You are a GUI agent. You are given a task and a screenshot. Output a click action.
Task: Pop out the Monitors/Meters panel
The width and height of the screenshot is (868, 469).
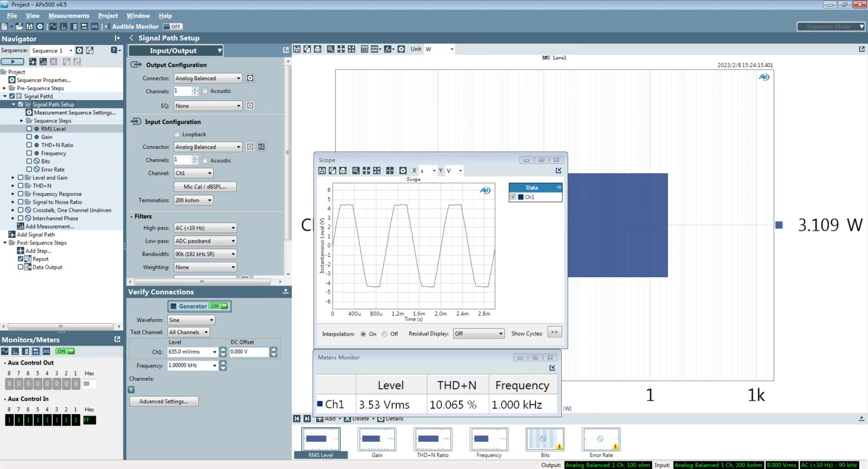click(x=118, y=339)
